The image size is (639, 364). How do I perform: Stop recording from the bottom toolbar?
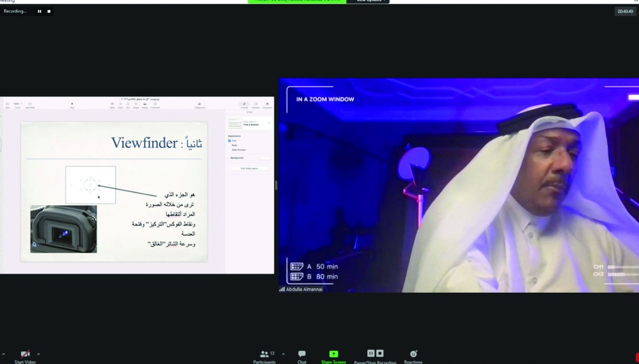pos(380,353)
